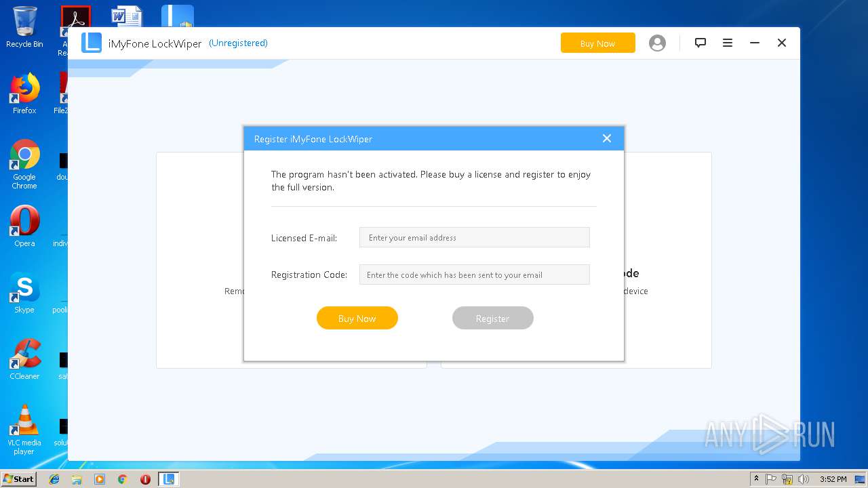Click the volume speaker tray icon
The image size is (868, 488).
click(804, 479)
